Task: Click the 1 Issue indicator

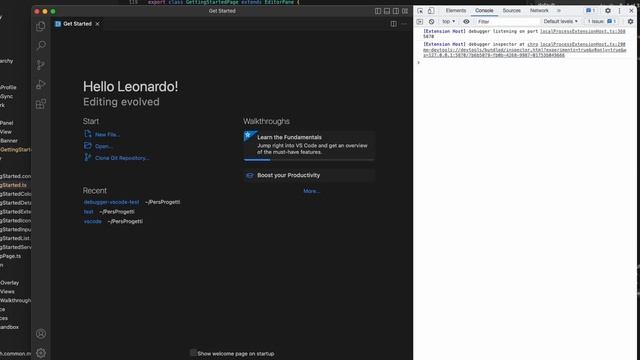Action: point(601,21)
